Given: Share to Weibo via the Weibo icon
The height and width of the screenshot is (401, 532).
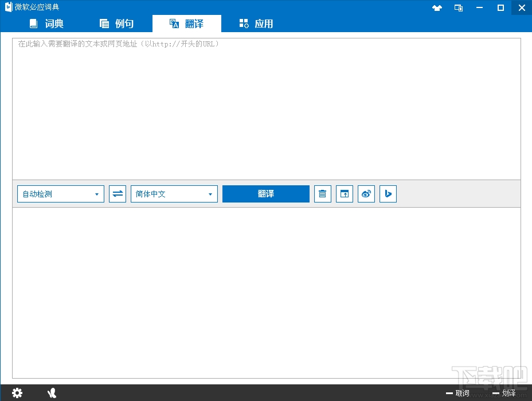Looking at the screenshot, I should [366, 194].
